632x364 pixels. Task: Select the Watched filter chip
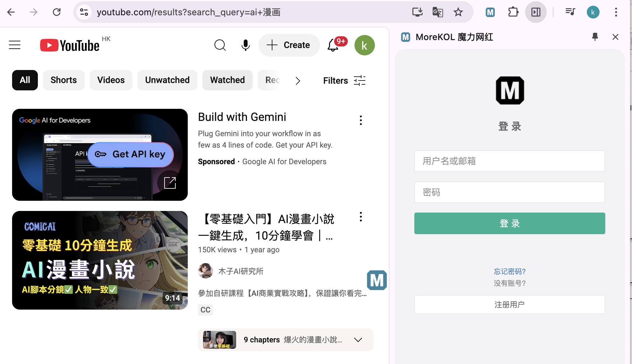pos(228,80)
